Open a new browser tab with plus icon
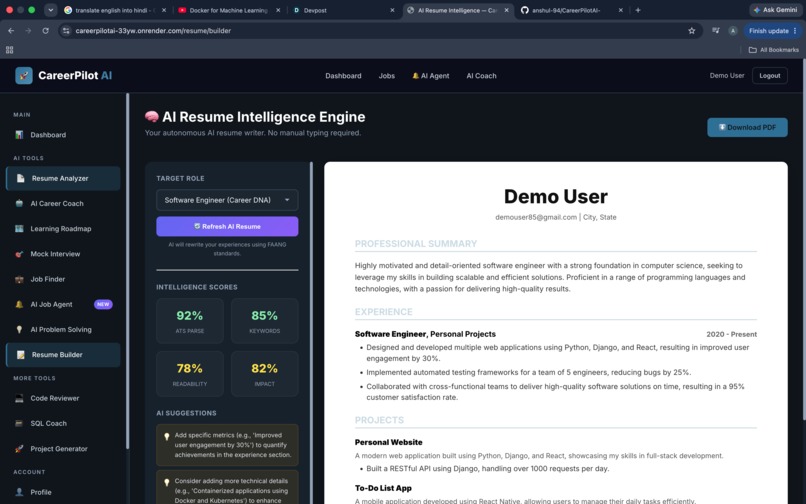 click(x=638, y=10)
